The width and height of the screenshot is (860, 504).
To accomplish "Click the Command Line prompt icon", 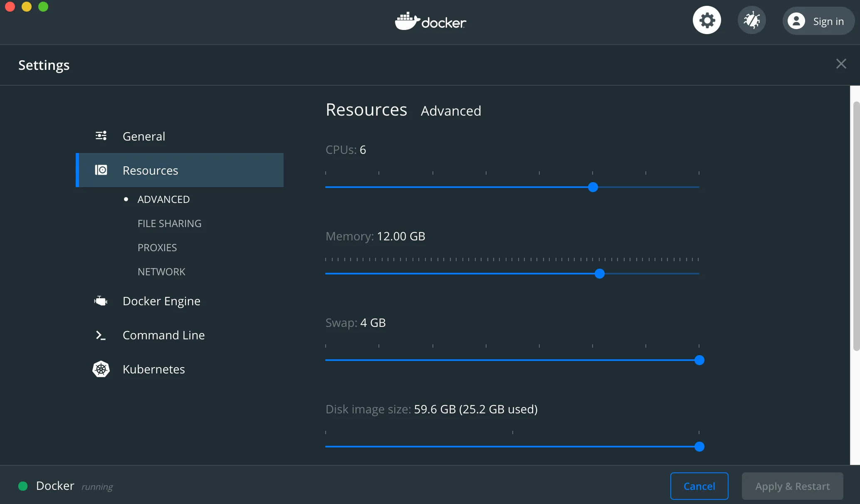I will pyautogui.click(x=101, y=335).
